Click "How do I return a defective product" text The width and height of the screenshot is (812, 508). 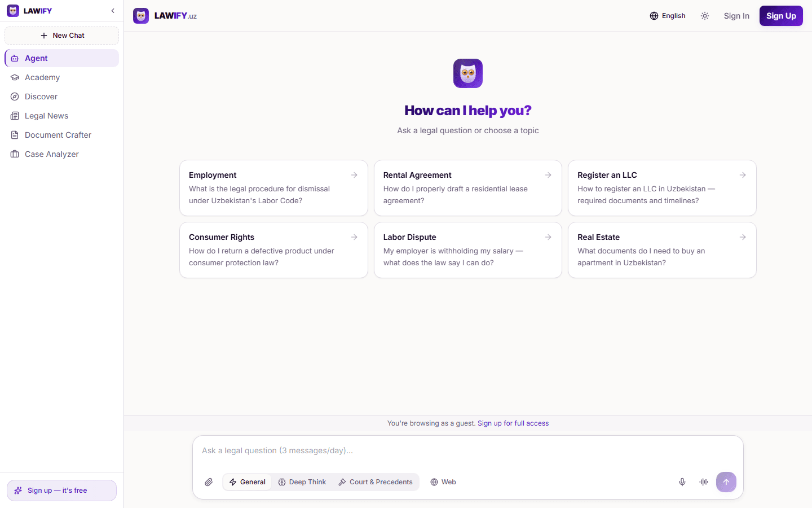click(x=250, y=251)
